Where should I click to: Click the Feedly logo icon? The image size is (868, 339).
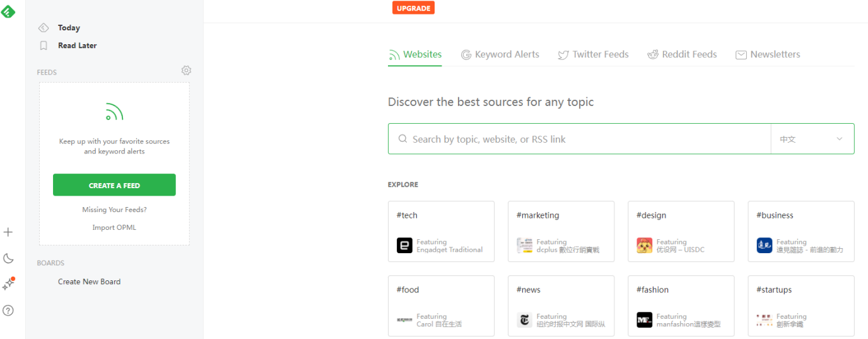tap(8, 10)
